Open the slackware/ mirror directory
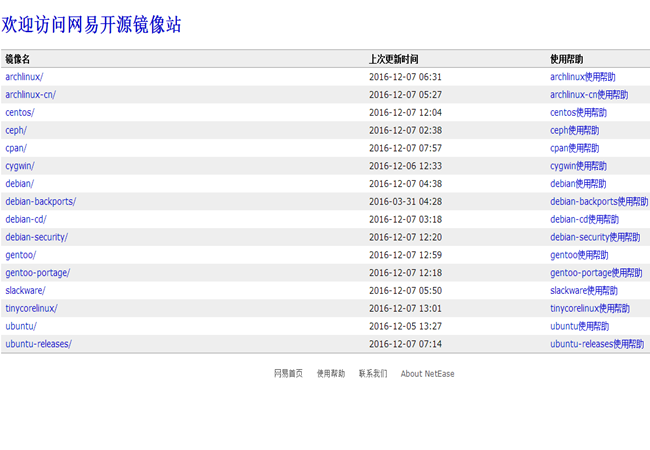This screenshot has width=650, height=450. coord(25,290)
